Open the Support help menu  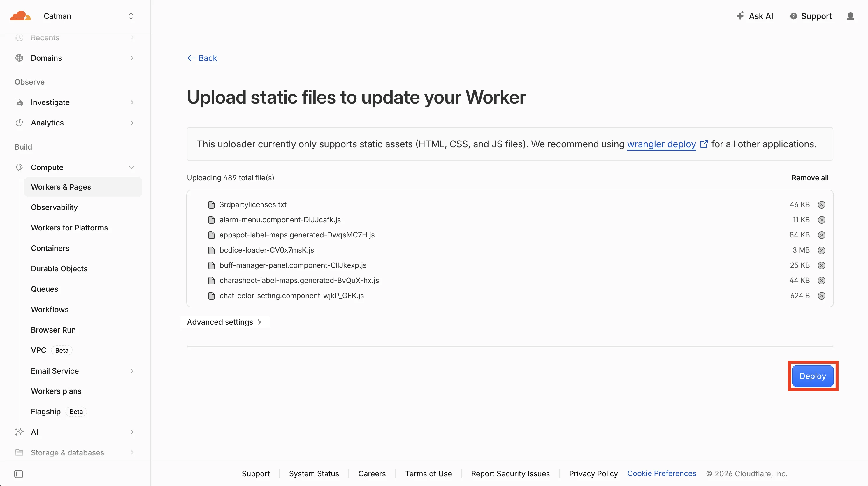811,16
